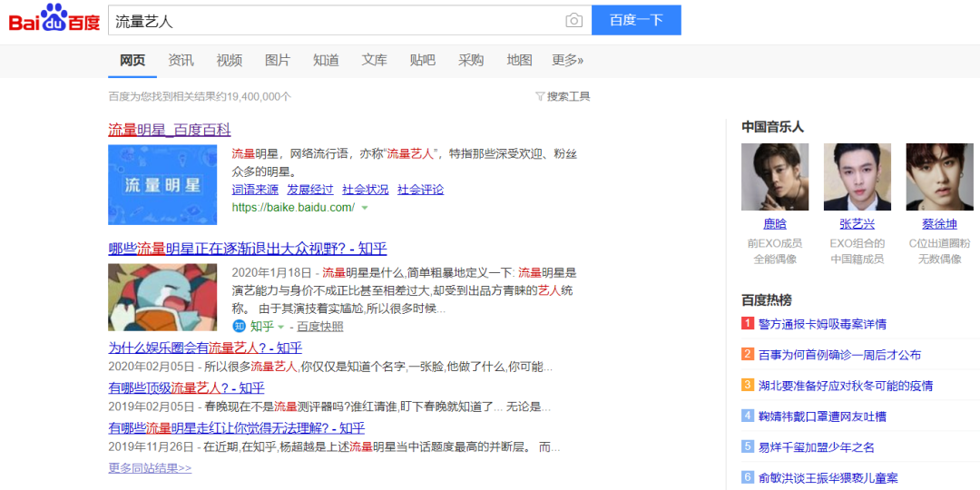This screenshot has width=980, height=490.
Task: Open hot topic 易烊千玺加盟少年之名
Action: click(817, 446)
